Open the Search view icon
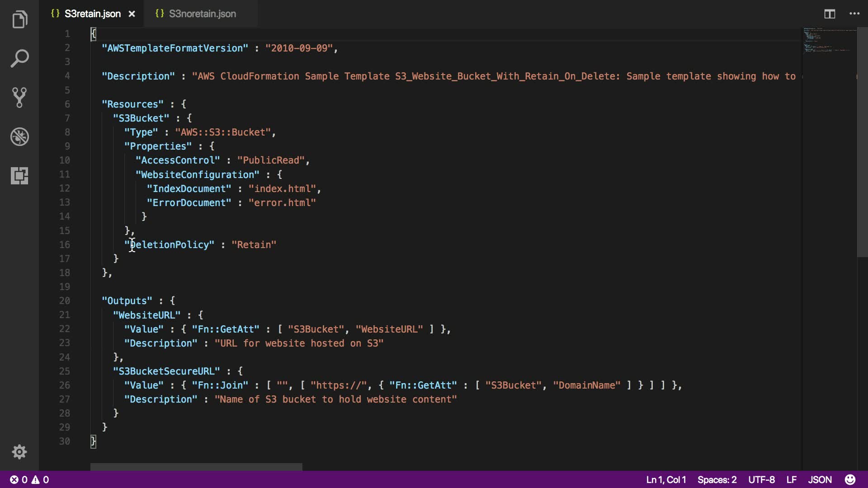This screenshot has width=868, height=488. pyautogui.click(x=19, y=59)
